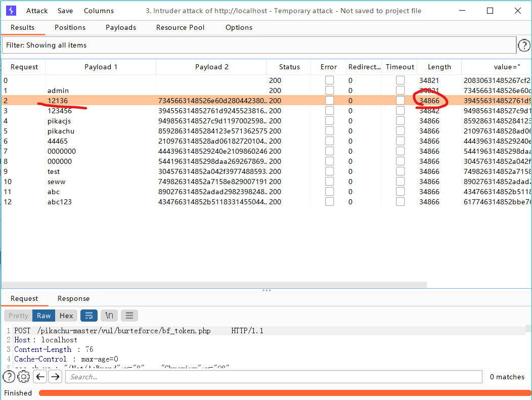532x400 pixels.
Task: Sort by the Timeout column header
Action: click(x=400, y=67)
